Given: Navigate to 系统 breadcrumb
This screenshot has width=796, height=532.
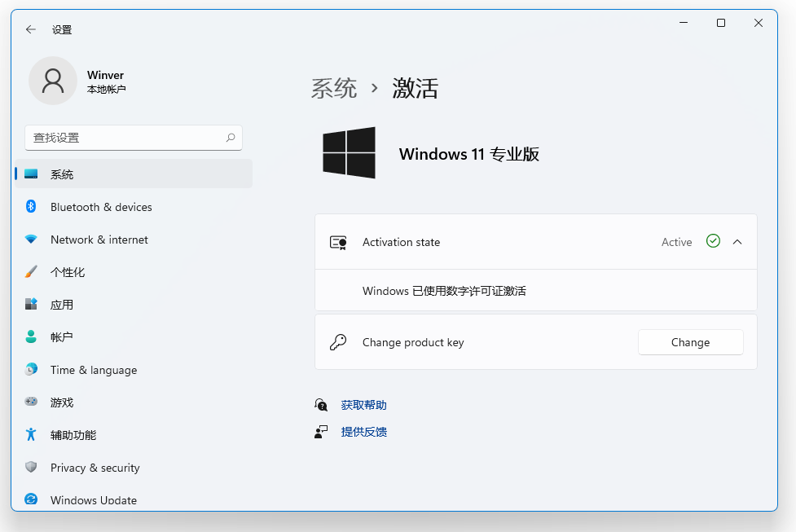Looking at the screenshot, I should pyautogui.click(x=334, y=88).
